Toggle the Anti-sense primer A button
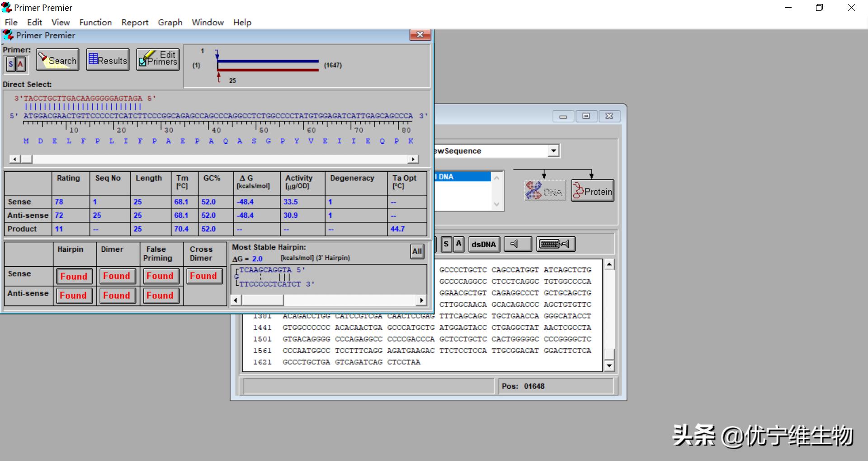Screen dimensions: 868x461 point(20,64)
